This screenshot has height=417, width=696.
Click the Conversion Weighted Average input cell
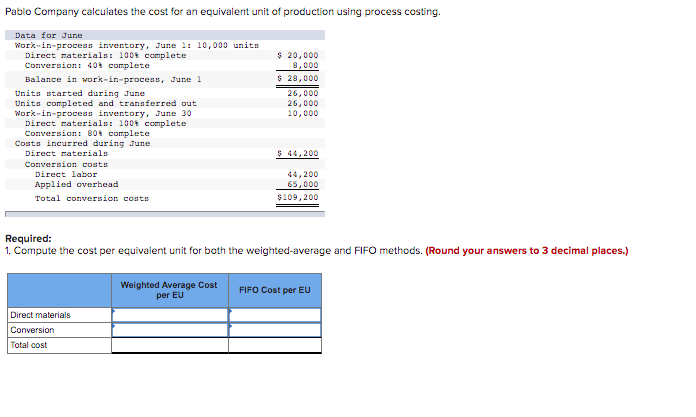click(x=170, y=330)
